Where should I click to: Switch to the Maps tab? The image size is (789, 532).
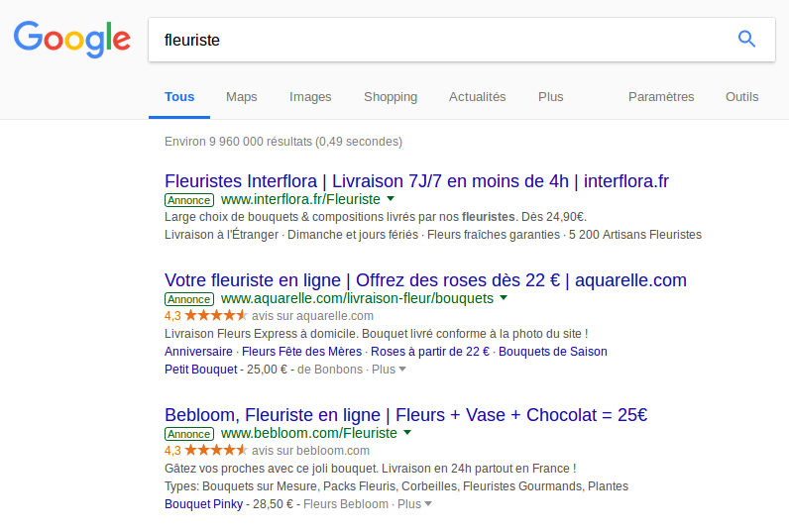(x=241, y=97)
